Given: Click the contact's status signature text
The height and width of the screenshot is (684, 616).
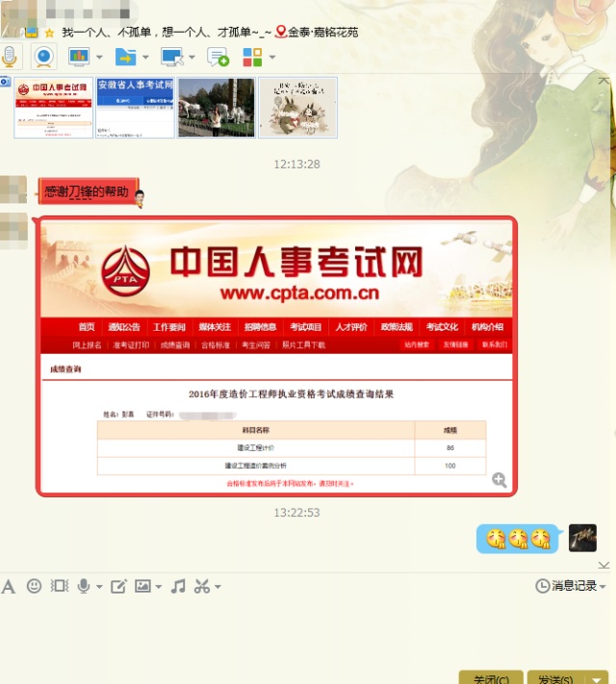Looking at the screenshot, I should point(167,33).
